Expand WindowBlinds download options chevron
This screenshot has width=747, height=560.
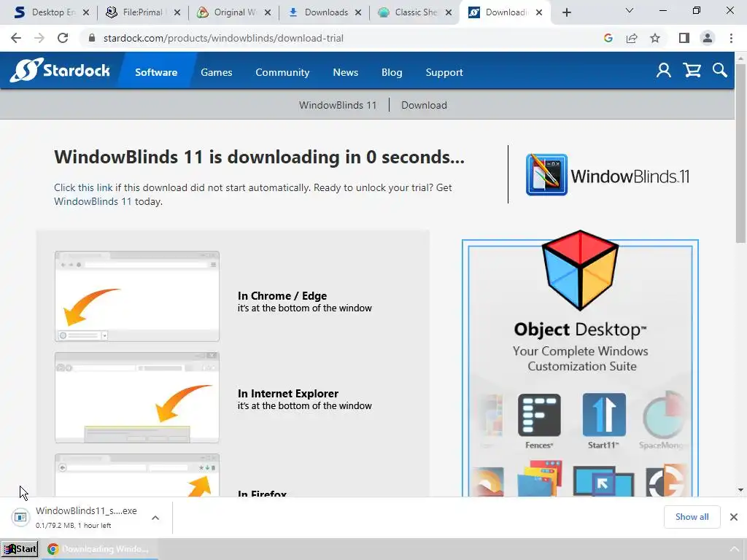coord(155,518)
